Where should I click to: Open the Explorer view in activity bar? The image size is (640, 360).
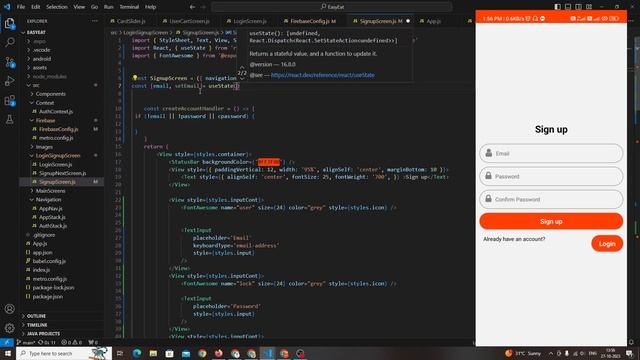coord(9,24)
